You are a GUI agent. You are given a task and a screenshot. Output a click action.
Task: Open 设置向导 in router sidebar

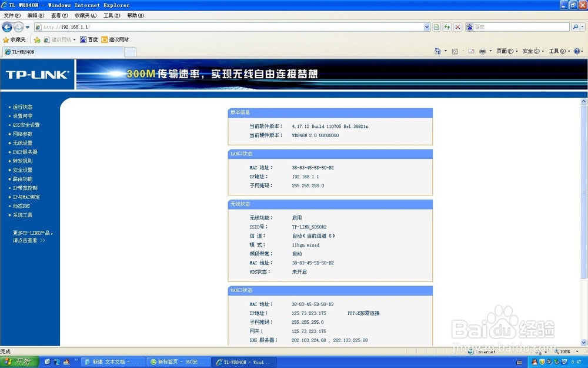pyautogui.click(x=22, y=116)
